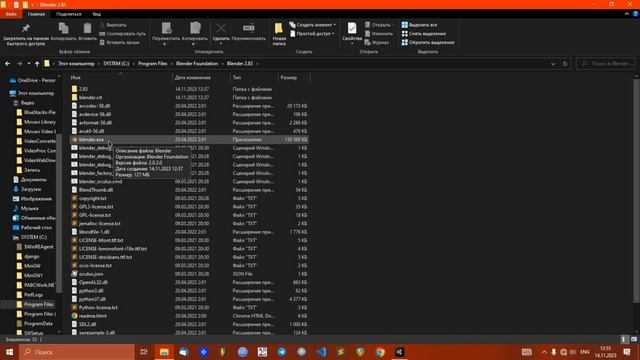This screenshot has width=640, height=360.
Task: Select MinGW in the navigation pane
Action: tap(29, 266)
